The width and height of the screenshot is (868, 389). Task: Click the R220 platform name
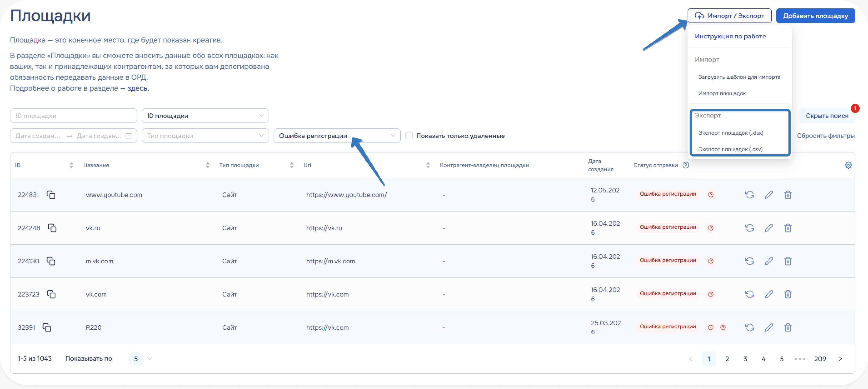pos(94,327)
